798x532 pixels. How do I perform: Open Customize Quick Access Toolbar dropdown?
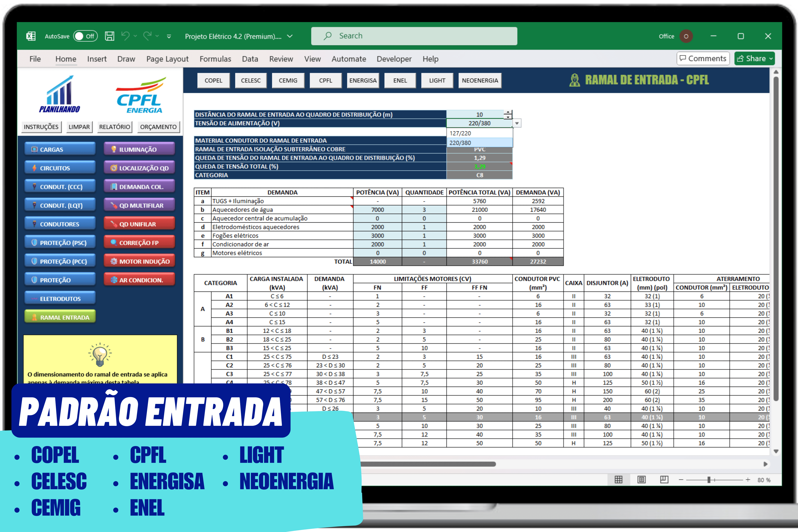coord(169,36)
